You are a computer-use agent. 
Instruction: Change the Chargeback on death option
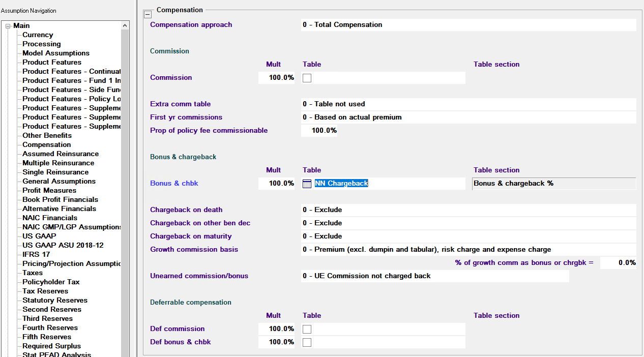468,210
